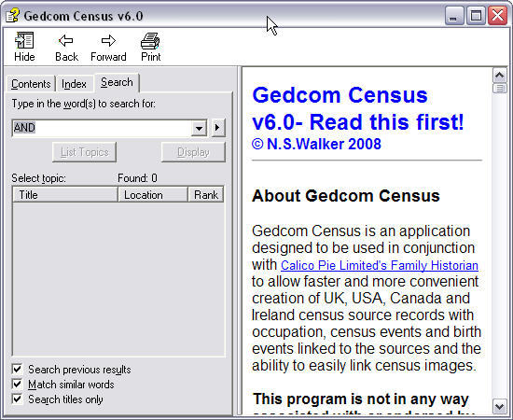Click the scrollbar down arrow
Image resolution: width=513 pixels, height=420 pixels.
(x=499, y=407)
